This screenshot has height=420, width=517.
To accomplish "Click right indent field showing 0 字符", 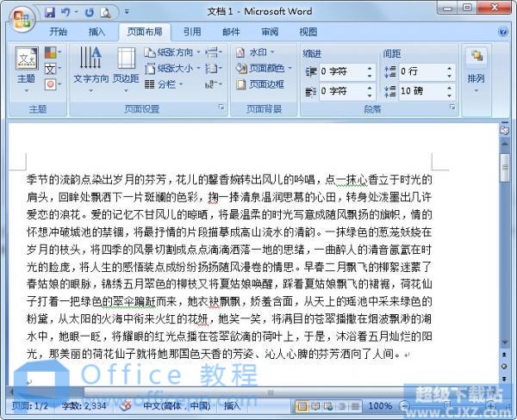I will coord(342,91).
